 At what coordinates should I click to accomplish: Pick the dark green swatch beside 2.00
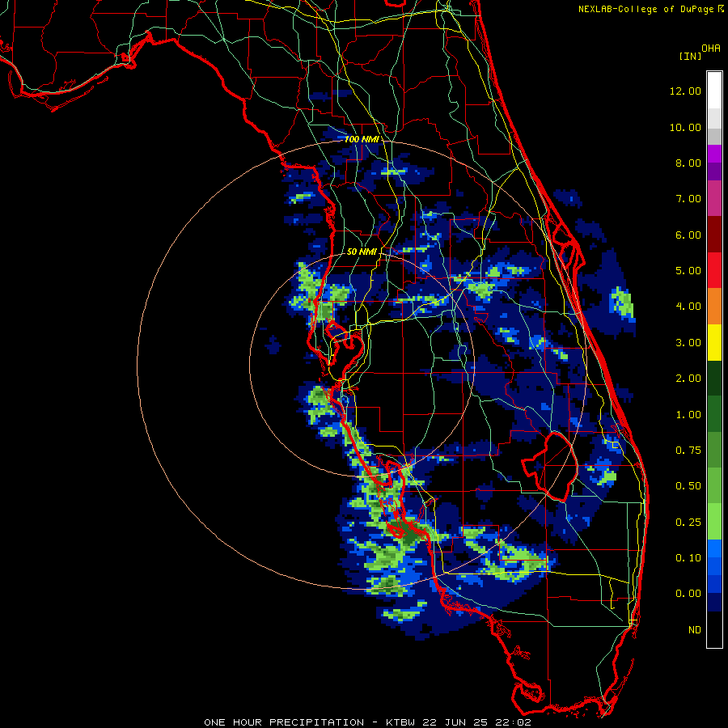714,379
